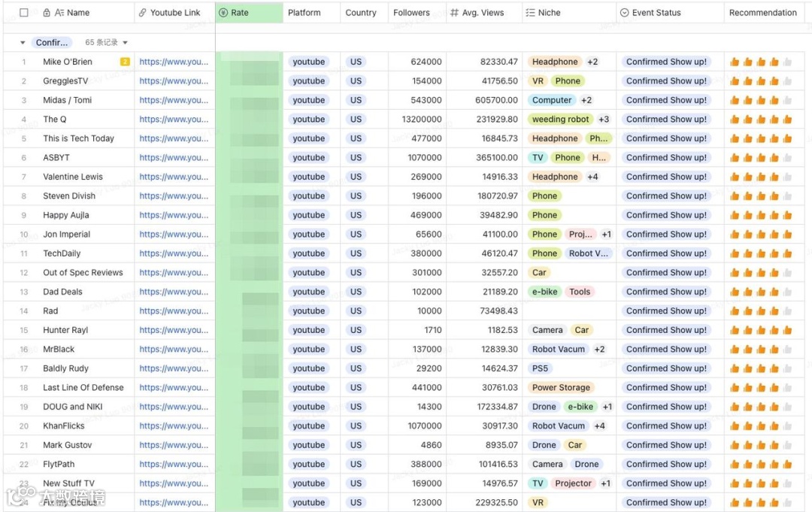Click the lock icon beside Name header

pyautogui.click(x=47, y=13)
